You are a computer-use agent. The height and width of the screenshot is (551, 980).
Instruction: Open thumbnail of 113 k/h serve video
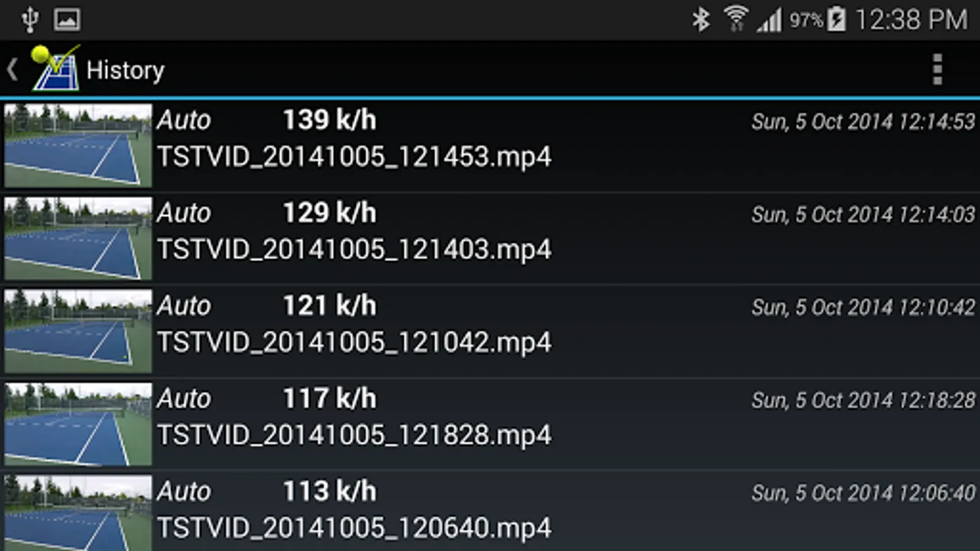[78, 513]
